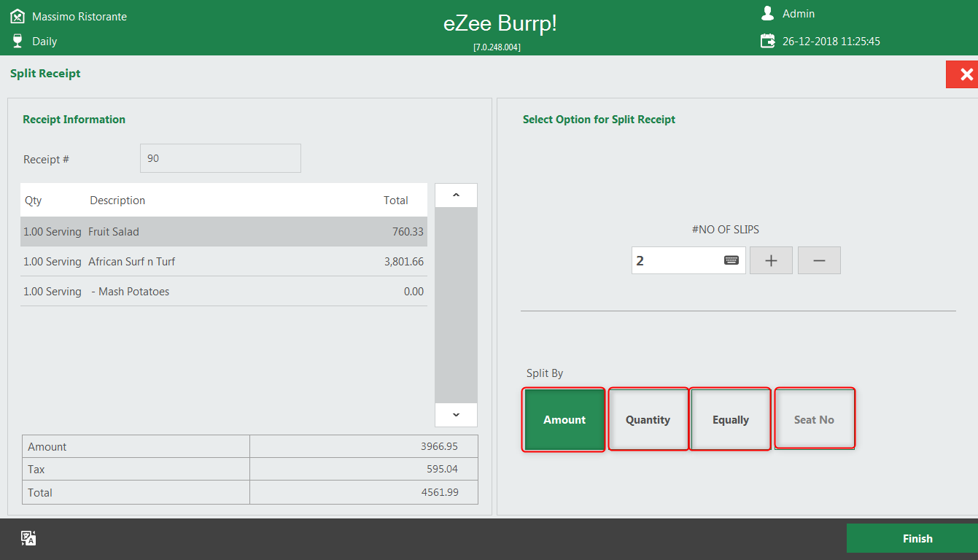Click the Admin user name
The image size is (978, 560).
[x=799, y=13]
